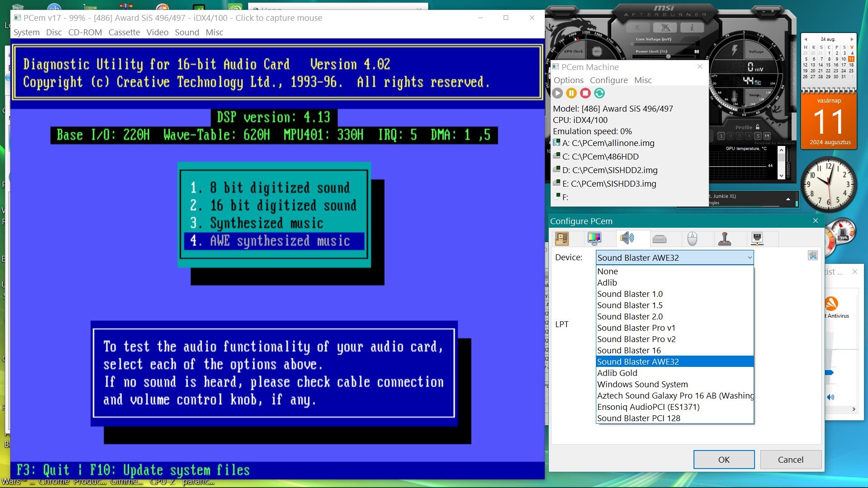868x488 pixels.
Task: Click floppy drive A: icon in PCem Machine
Action: tap(557, 142)
